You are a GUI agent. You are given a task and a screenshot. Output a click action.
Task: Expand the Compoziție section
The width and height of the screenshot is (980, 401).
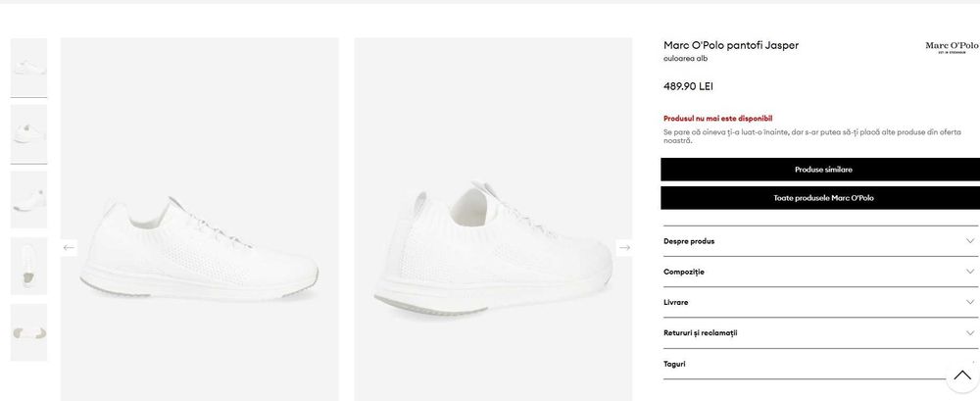819,272
